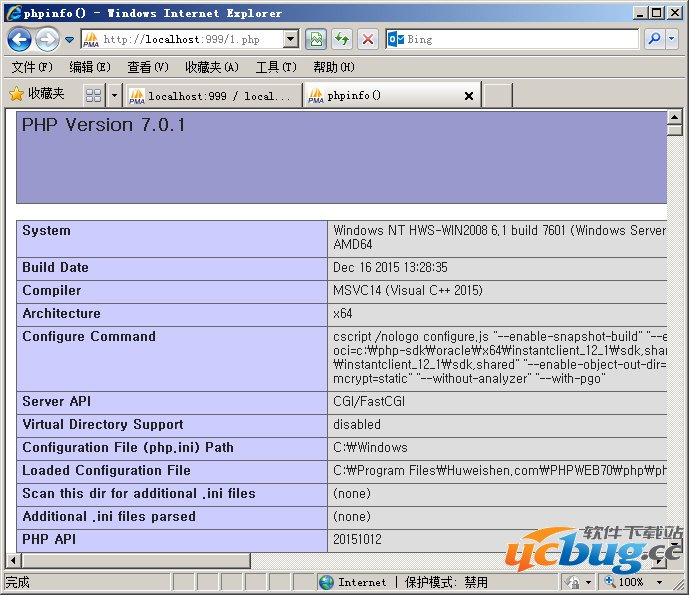Open the recent pages dropdown arrow
The width and height of the screenshot is (689, 595).
(x=69, y=40)
